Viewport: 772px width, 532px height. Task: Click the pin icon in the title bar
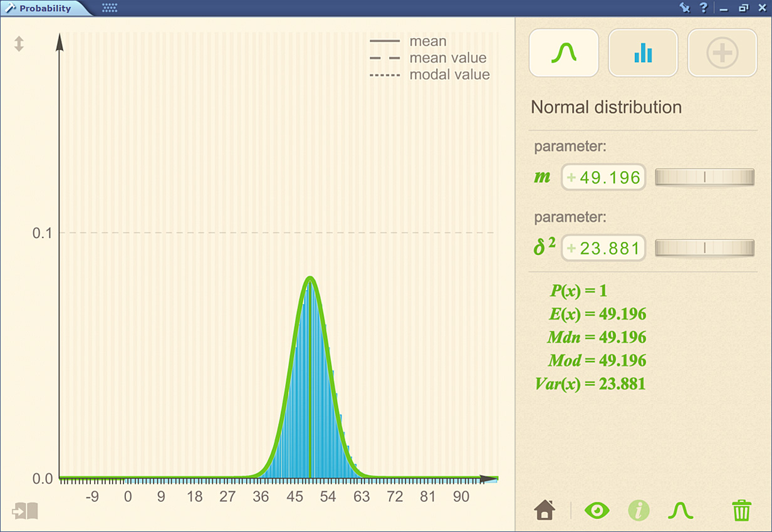(x=684, y=8)
